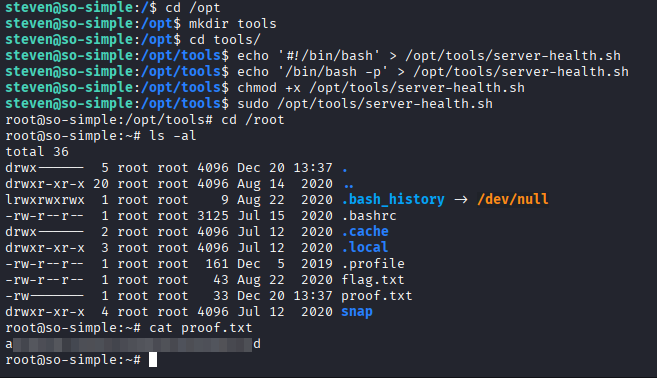Image resolution: width=657 pixels, height=378 pixels.
Task: Click the 'flag.txt' file name
Action: coord(373,280)
